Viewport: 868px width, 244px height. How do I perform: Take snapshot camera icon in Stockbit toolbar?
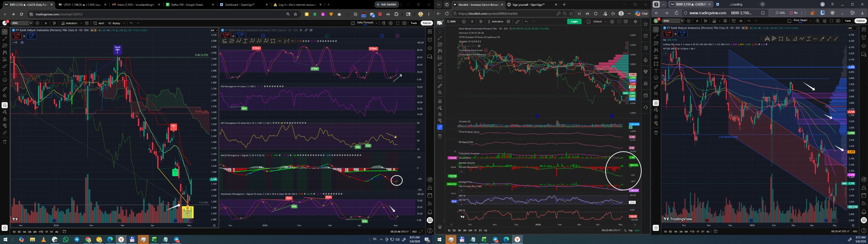pyautogui.click(x=626, y=21)
